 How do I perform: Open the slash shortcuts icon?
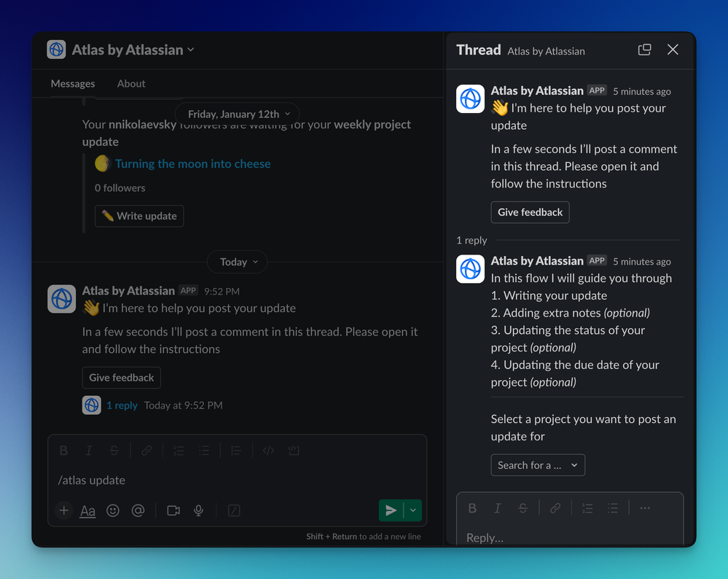[x=234, y=510]
